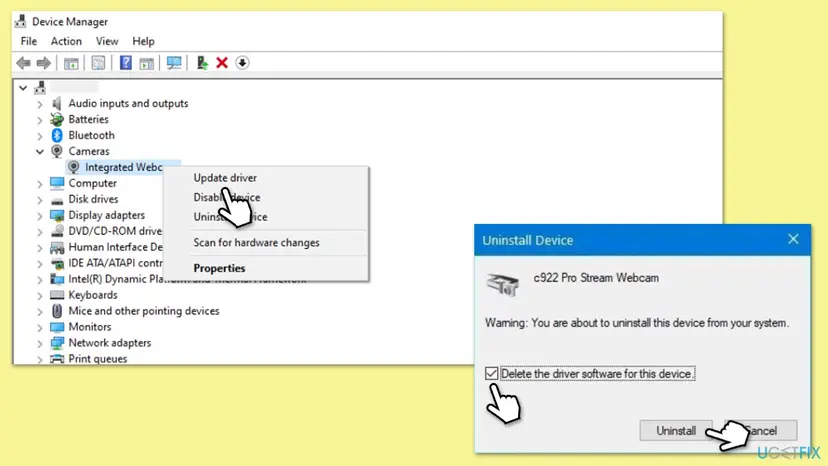Click the Keyboards category icon
The height and width of the screenshot is (466, 828).
(57, 295)
